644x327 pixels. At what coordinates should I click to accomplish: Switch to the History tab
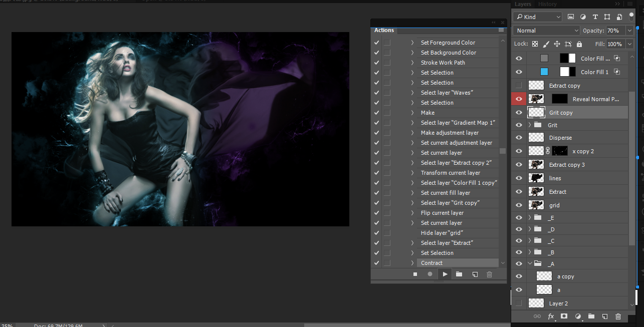(x=547, y=4)
